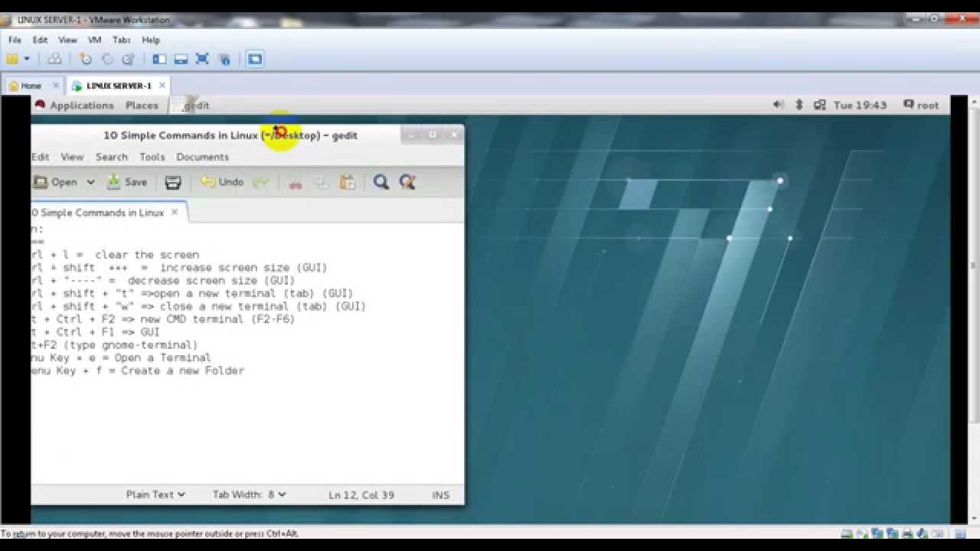Toggle the VMware sidebar library view icon
This screenshot has width=980, height=551.
click(159, 59)
